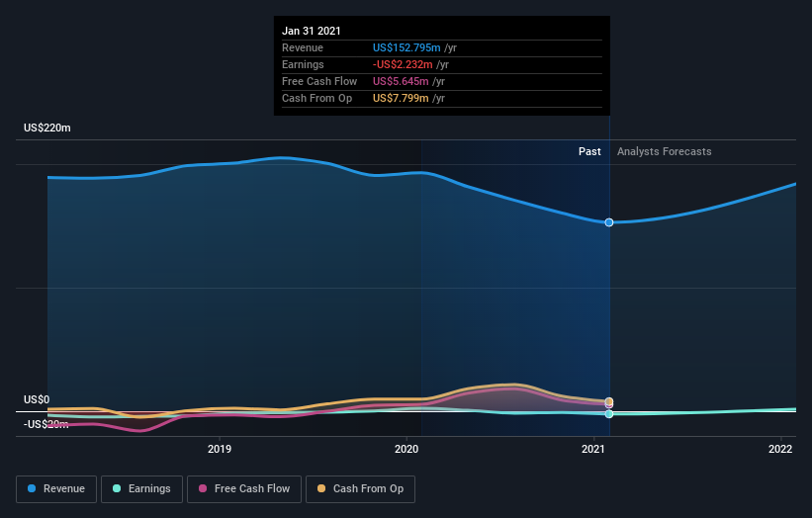Select the 2020 x-axis label
Screen dimensions: 812x518
[x=406, y=449]
